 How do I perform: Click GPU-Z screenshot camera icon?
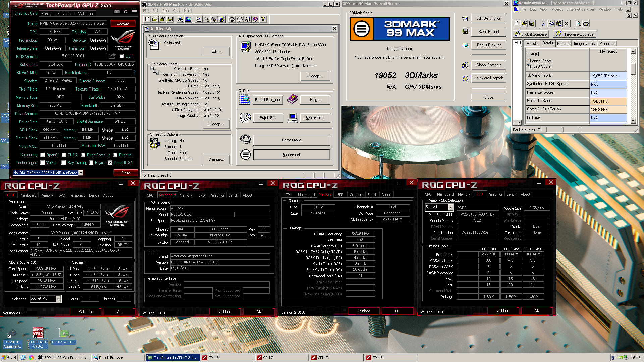click(x=117, y=12)
